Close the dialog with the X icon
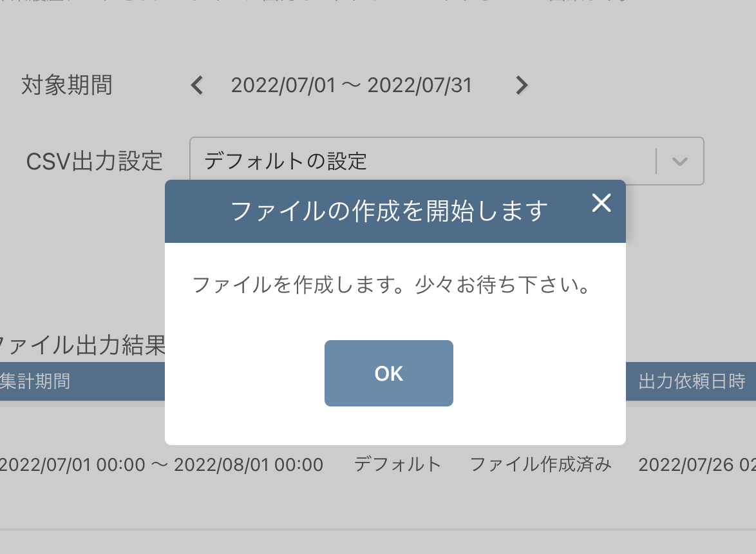756x554 pixels. [x=601, y=203]
